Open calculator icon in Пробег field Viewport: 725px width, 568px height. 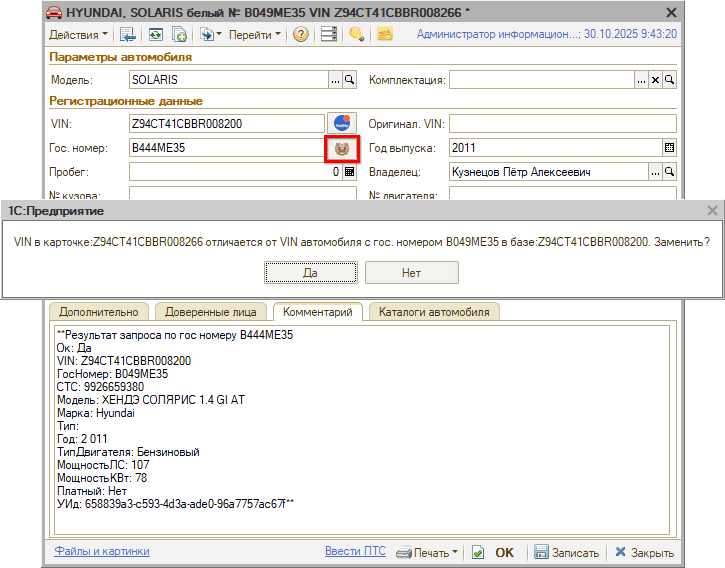[x=350, y=172]
